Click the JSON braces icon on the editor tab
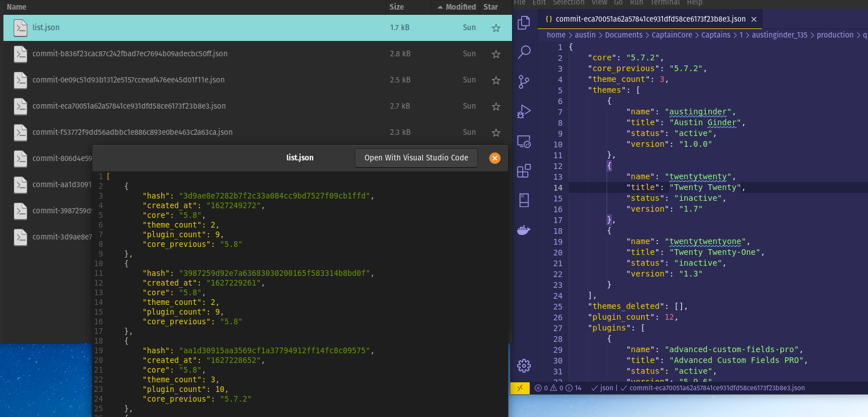Image resolution: width=868 pixels, height=417 pixels. click(x=549, y=19)
